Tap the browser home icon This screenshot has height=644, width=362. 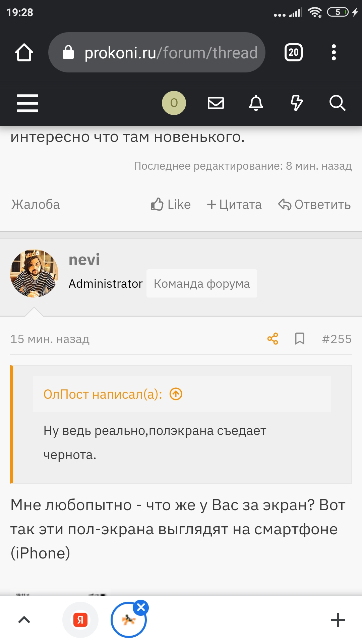[x=24, y=53]
